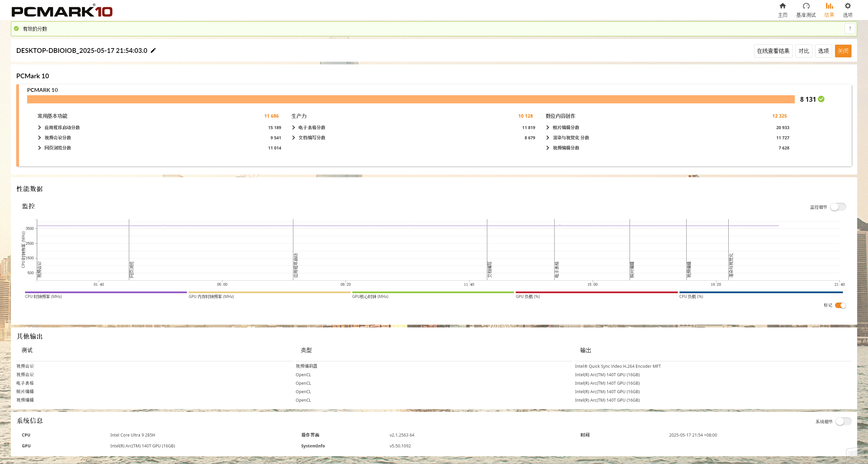Click the 对比 compare button

coord(804,51)
